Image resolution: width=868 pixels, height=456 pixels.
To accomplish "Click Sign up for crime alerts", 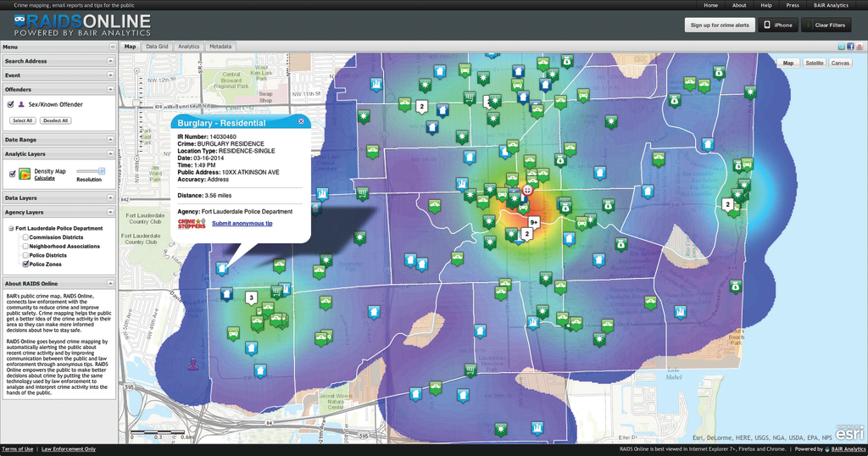I will (x=720, y=25).
